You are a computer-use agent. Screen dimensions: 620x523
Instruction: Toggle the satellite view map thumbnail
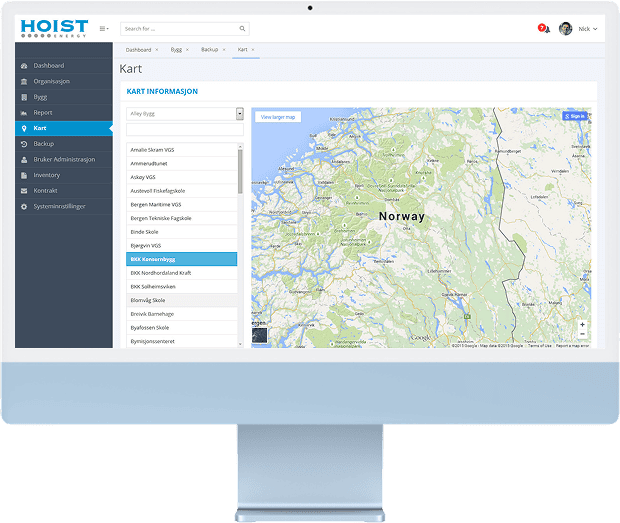260,335
